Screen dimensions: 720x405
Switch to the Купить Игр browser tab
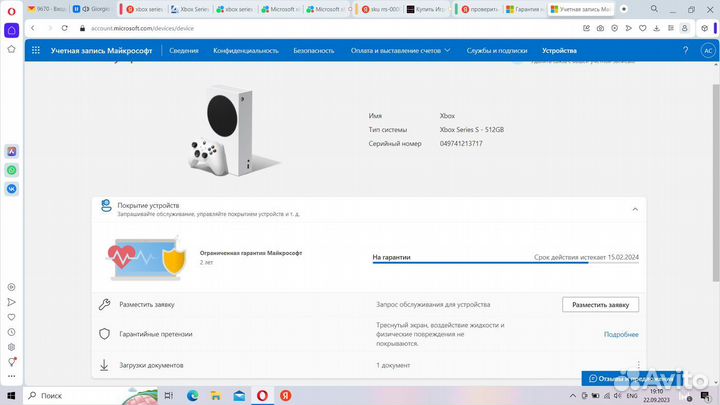pos(428,9)
